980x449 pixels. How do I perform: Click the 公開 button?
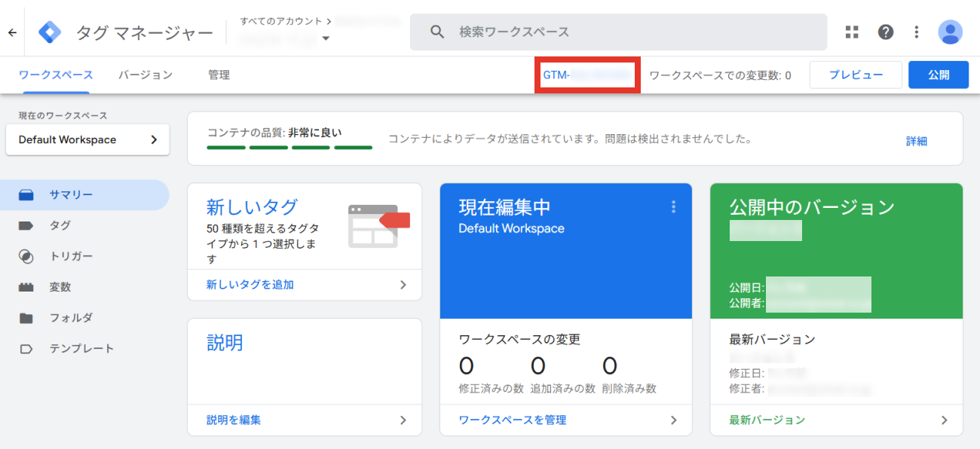click(x=939, y=75)
